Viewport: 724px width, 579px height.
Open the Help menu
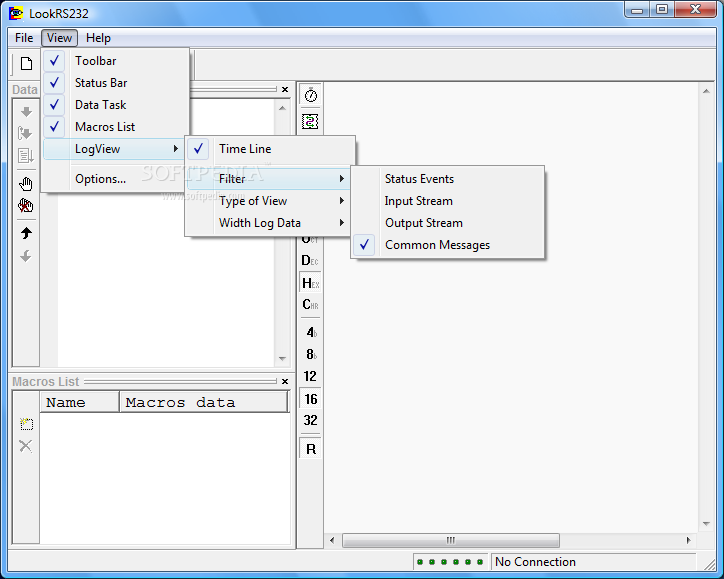(98, 38)
